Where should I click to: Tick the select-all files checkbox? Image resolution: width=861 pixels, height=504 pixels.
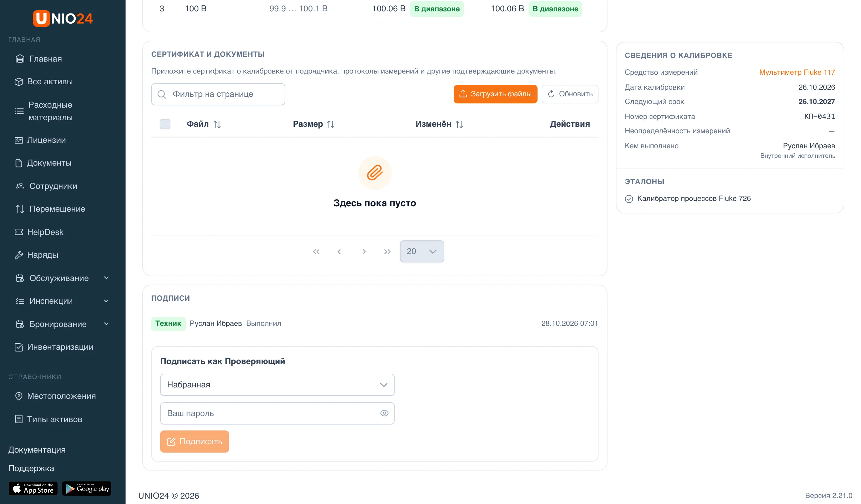pyautogui.click(x=165, y=124)
